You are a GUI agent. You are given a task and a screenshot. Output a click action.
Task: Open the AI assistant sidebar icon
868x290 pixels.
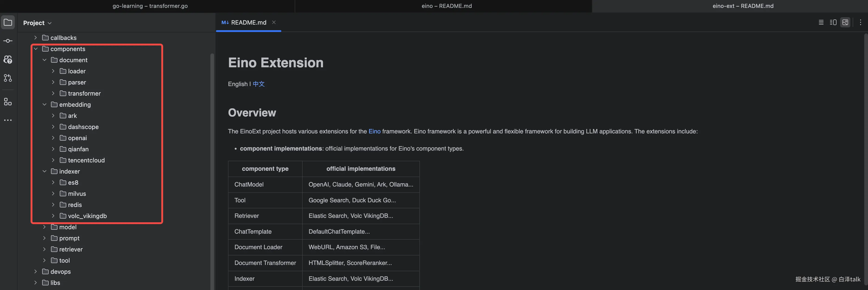point(8,60)
